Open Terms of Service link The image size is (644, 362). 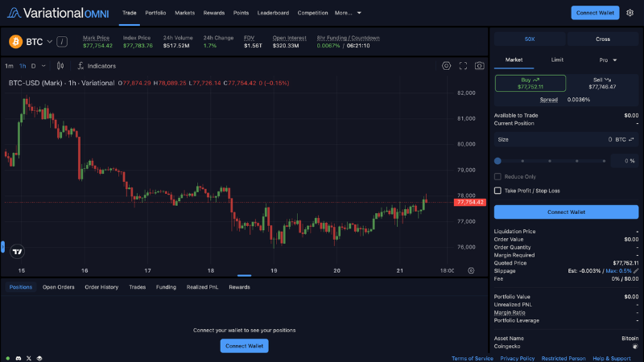[473, 358]
